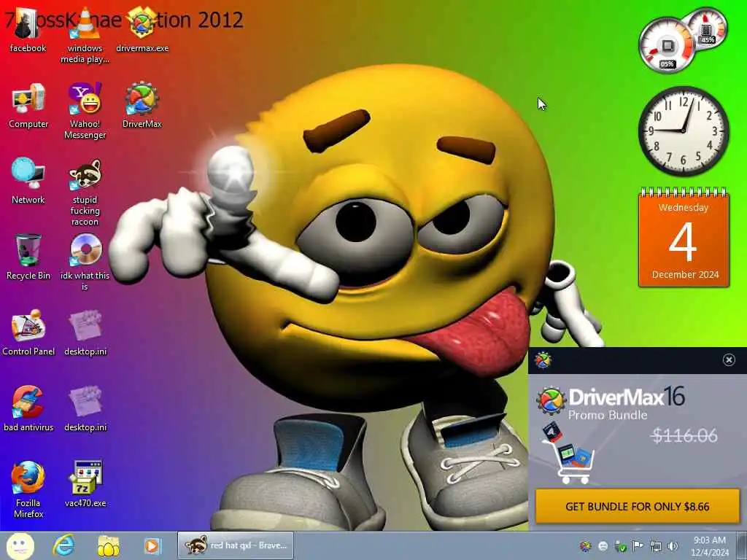Select desktop.ini beside Control Panel
The height and width of the screenshot is (560, 747).
85,332
